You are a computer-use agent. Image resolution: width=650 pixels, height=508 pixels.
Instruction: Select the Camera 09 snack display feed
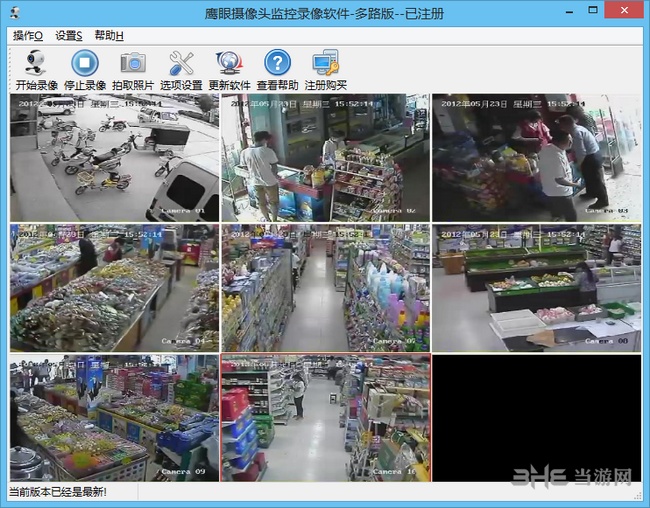[114, 418]
